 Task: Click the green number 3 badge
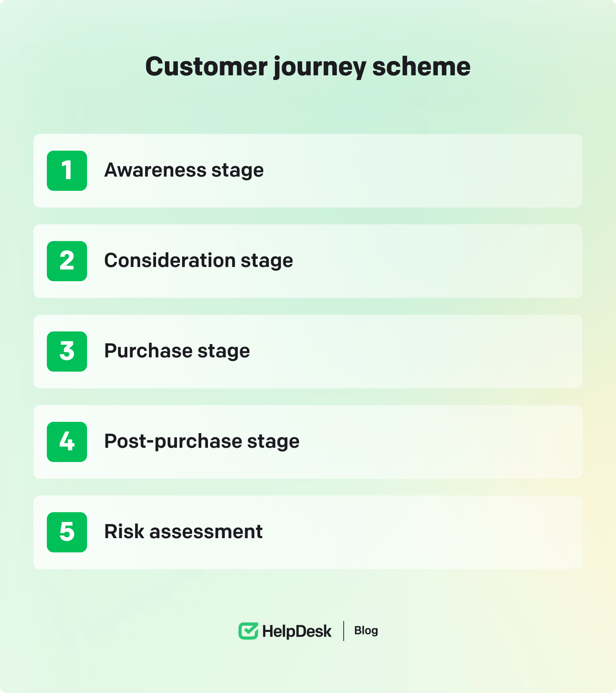pos(67,352)
